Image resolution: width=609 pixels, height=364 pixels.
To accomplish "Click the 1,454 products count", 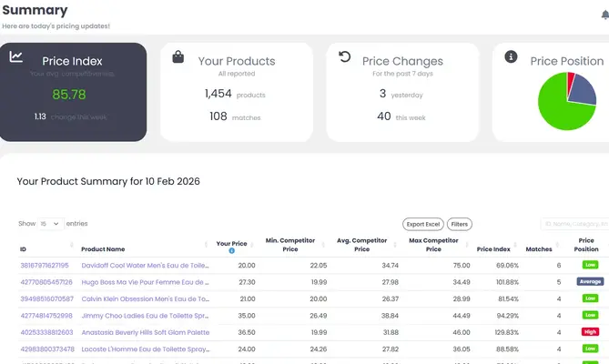I will [x=218, y=94].
